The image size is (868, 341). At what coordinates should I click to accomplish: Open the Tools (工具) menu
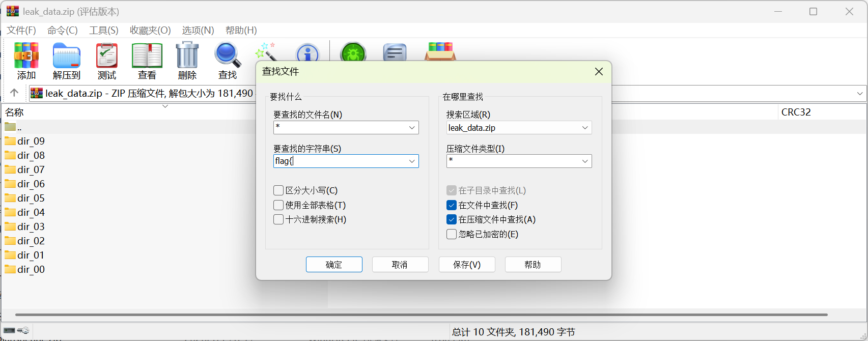tap(103, 31)
